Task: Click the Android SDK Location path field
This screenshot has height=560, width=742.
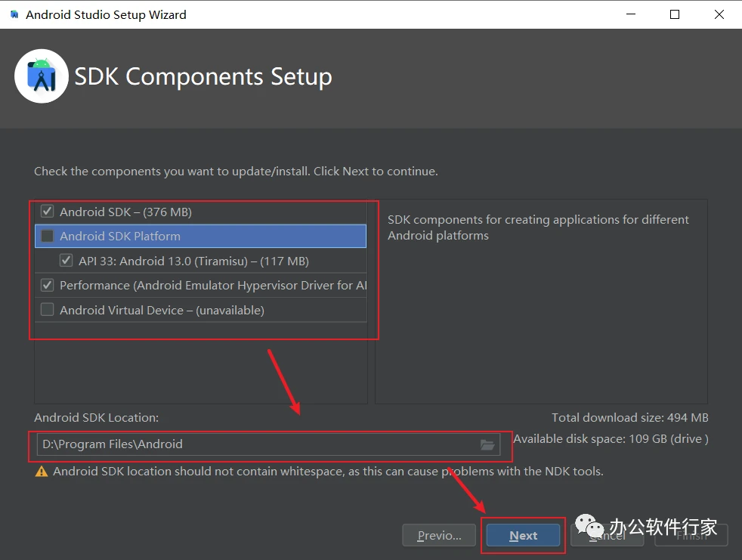Action: pyautogui.click(x=257, y=444)
